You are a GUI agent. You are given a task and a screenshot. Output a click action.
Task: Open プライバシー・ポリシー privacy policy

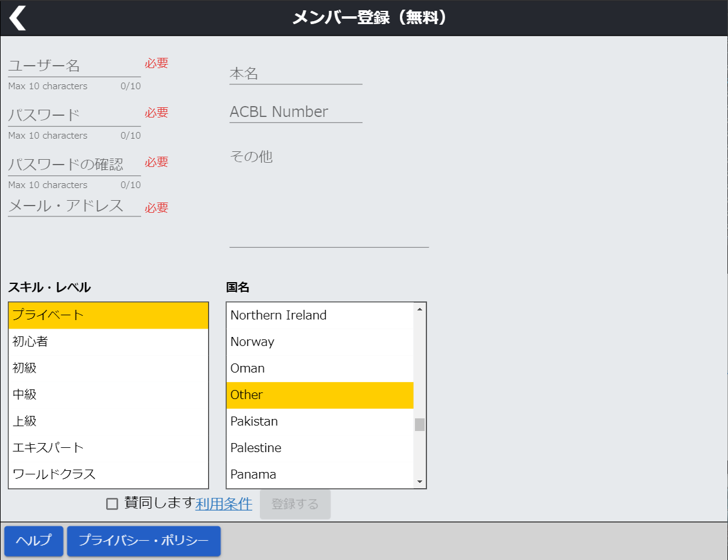(x=144, y=541)
